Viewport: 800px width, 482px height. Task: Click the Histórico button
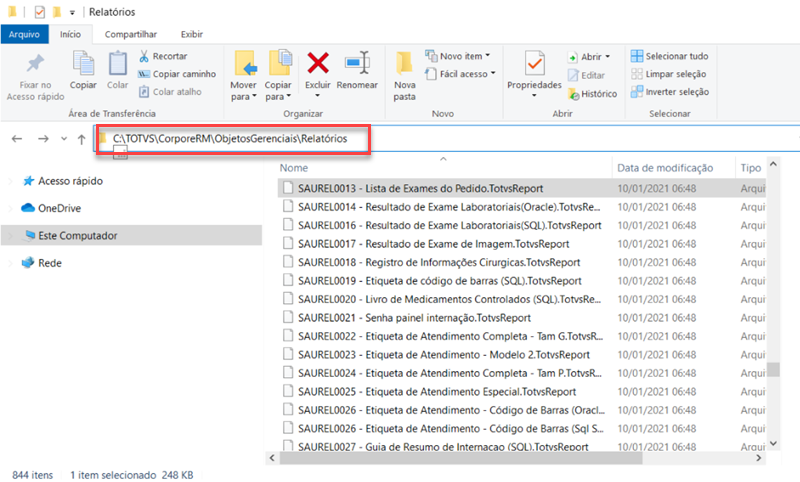tap(592, 94)
